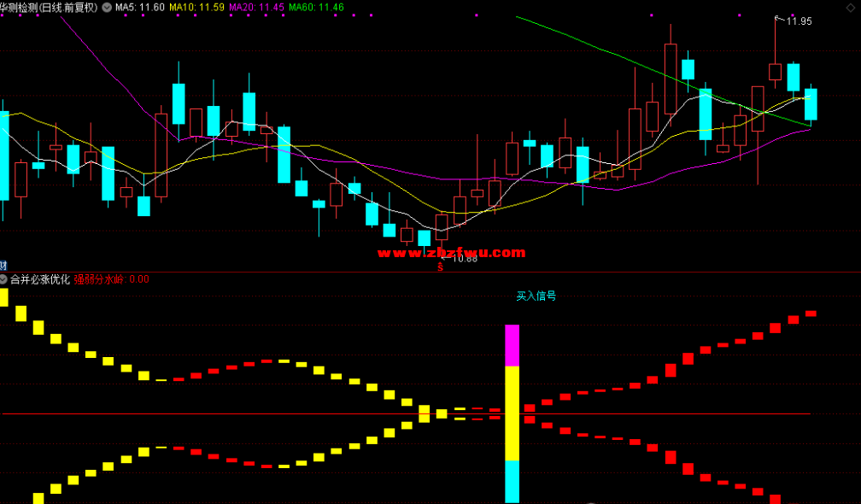
Task: Click the 买入信号 label
Action: coord(536,296)
